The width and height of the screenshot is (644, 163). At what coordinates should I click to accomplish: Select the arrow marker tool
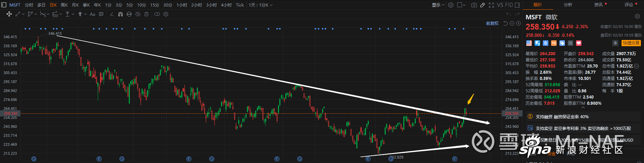point(80,14)
